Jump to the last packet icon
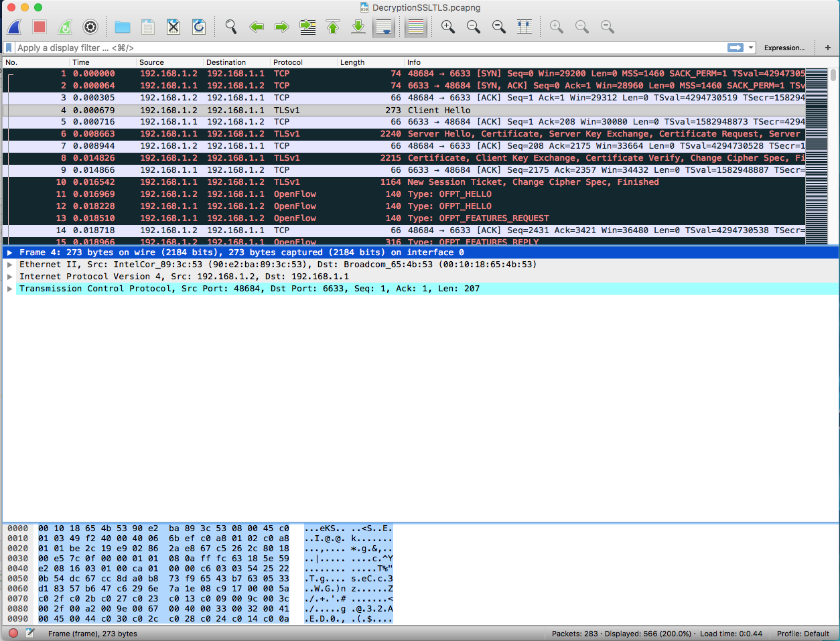Viewport: 840px width, 641px height. click(358, 27)
